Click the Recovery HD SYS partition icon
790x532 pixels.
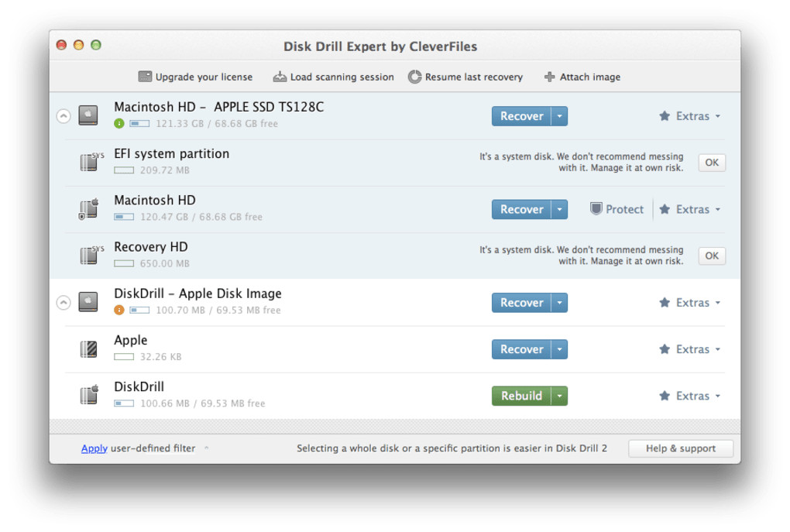tap(91, 255)
